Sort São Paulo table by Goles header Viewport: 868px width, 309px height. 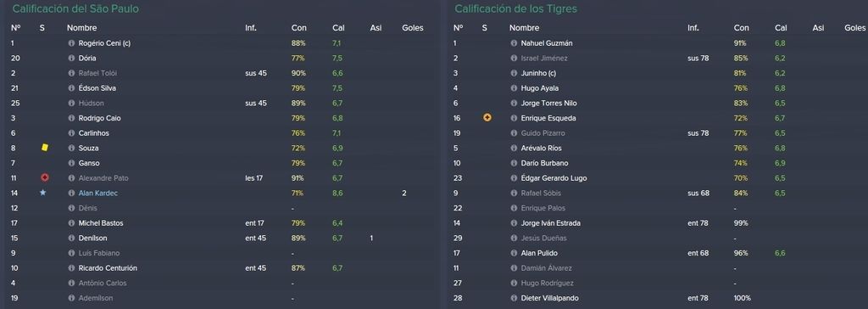[413, 28]
